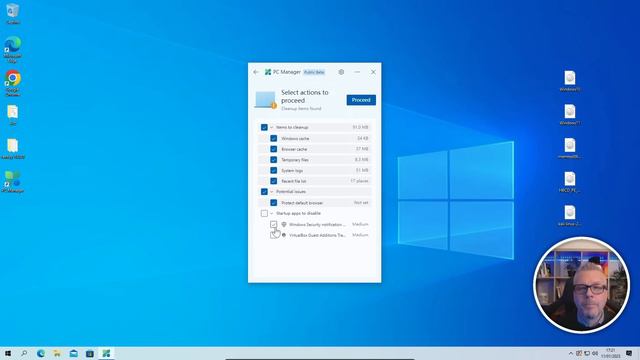Select the topmost file on right desktop side
This screenshot has height=360, width=640.
[x=570, y=80]
